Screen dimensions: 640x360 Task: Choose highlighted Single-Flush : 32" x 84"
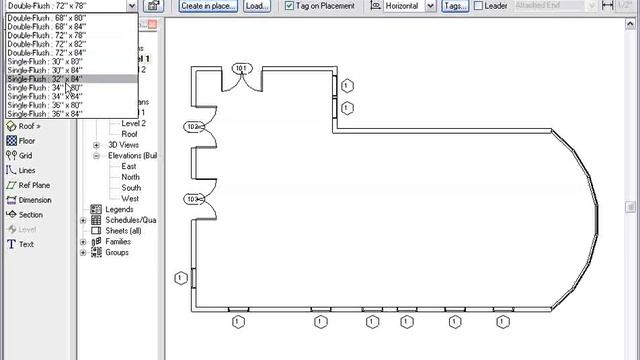coord(71,79)
